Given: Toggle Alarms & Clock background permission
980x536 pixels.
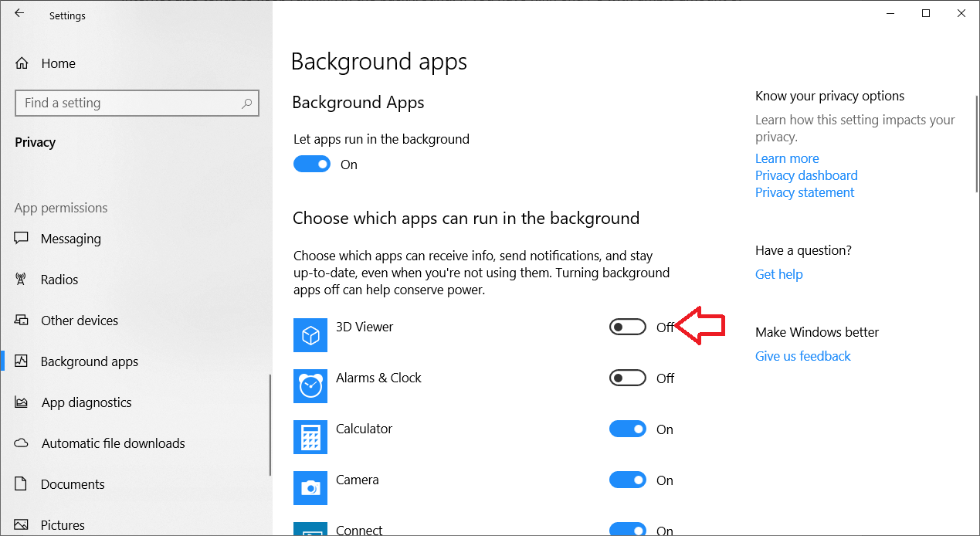Looking at the screenshot, I should click(x=627, y=378).
